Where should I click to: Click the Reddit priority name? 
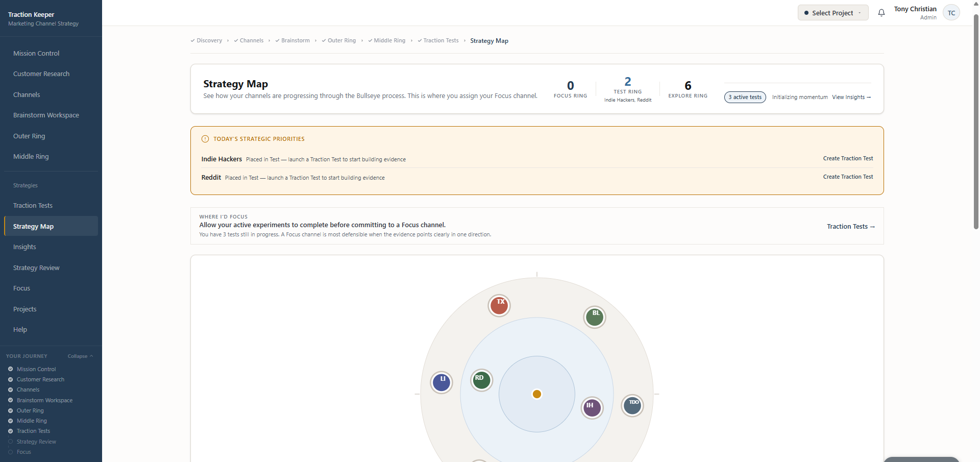pos(211,178)
